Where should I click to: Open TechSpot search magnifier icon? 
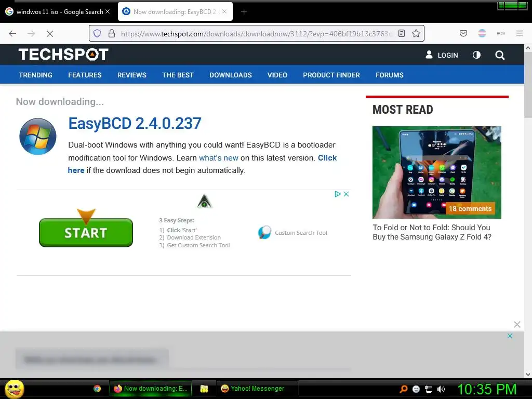click(500, 55)
